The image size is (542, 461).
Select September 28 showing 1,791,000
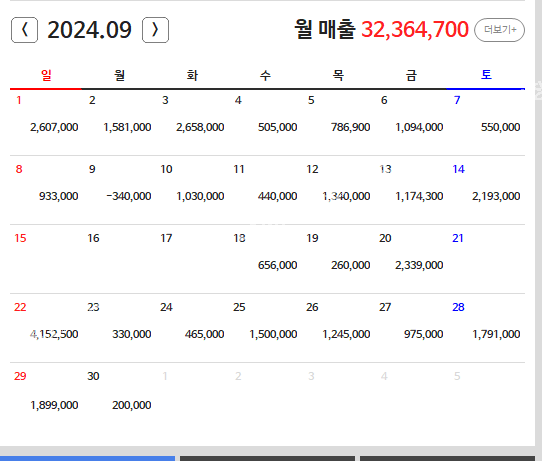click(x=486, y=328)
